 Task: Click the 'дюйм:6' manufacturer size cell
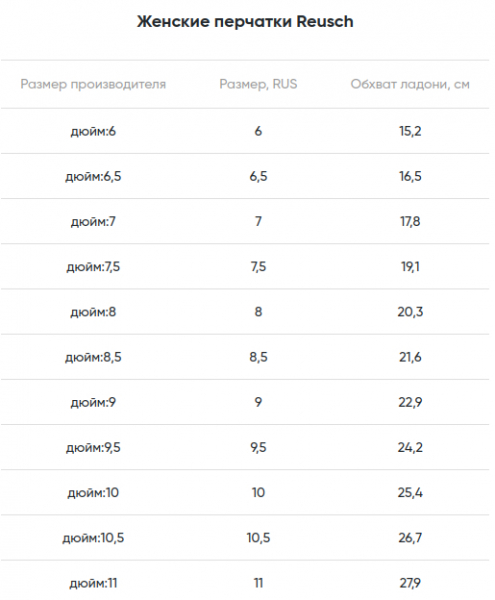point(93,132)
